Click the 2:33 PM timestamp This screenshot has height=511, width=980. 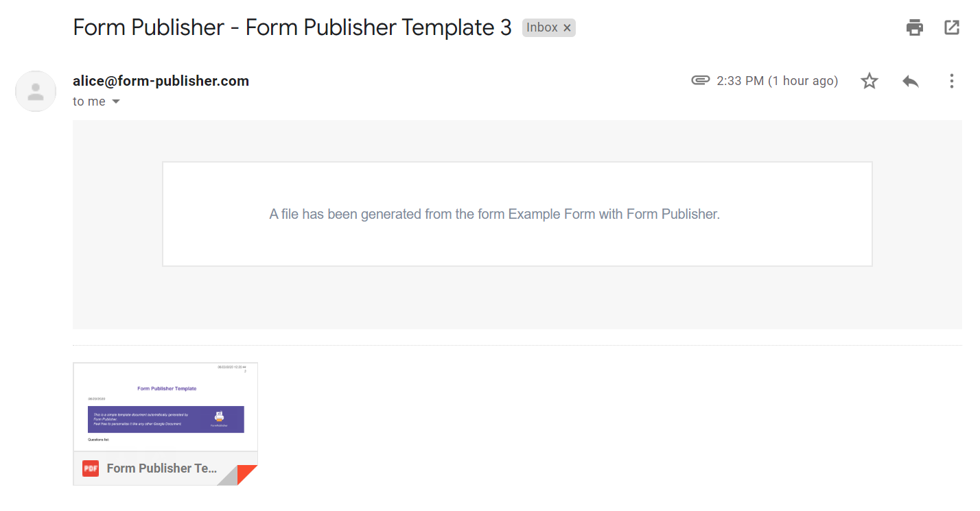[x=777, y=81]
